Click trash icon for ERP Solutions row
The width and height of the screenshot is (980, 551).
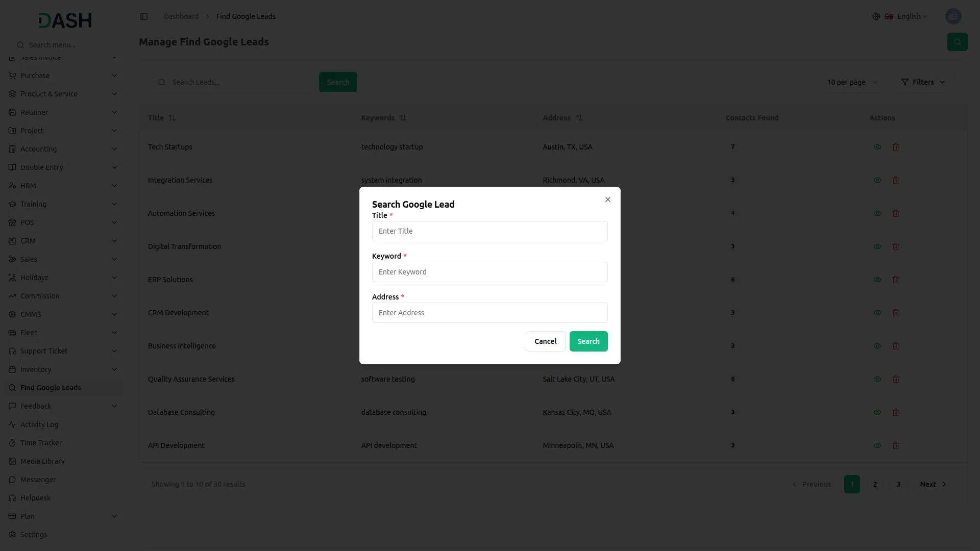click(895, 280)
